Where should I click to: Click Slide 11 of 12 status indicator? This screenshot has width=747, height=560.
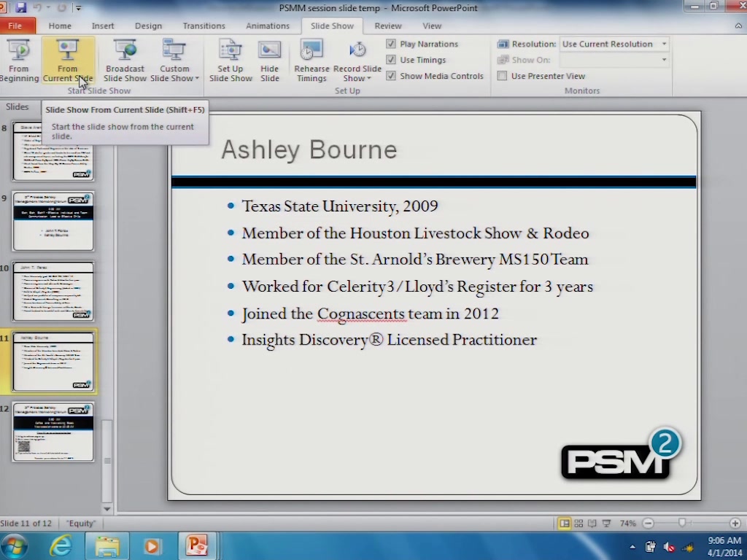26,524
